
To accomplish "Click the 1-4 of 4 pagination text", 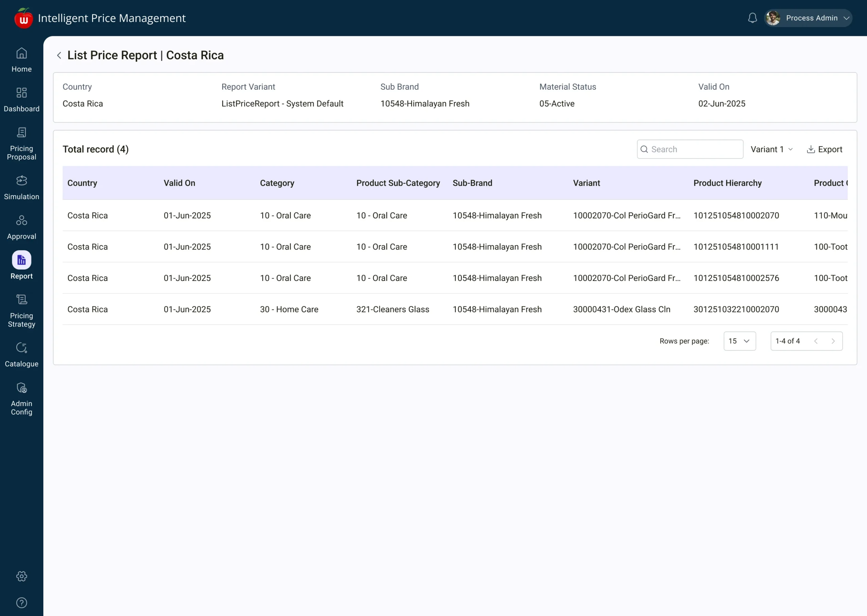I will click(x=788, y=342).
